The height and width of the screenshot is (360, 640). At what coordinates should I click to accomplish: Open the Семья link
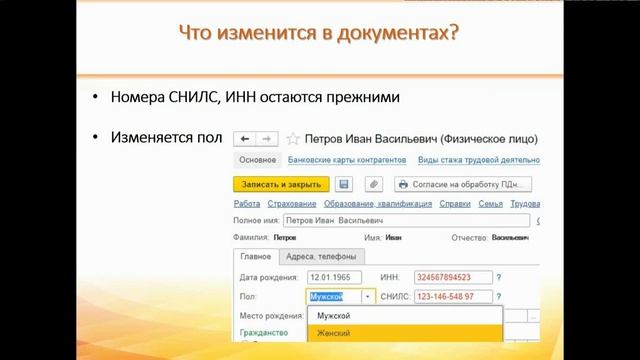click(490, 204)
